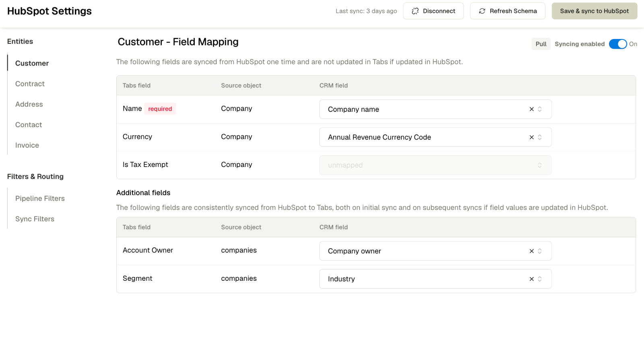This screenshot has width=644, height=362.
Task: Open the Contact entity mapping
Action: point(29,125)
